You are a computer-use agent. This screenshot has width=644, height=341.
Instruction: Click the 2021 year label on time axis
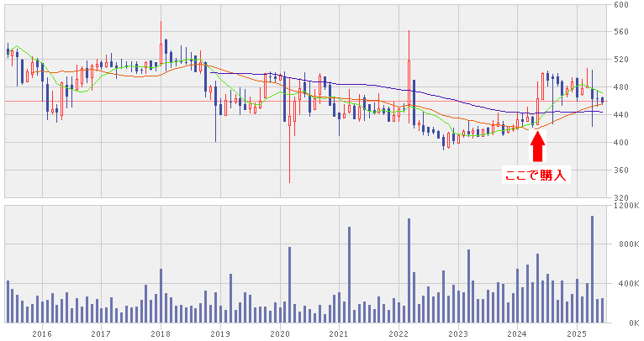click(x=340, y=333)
